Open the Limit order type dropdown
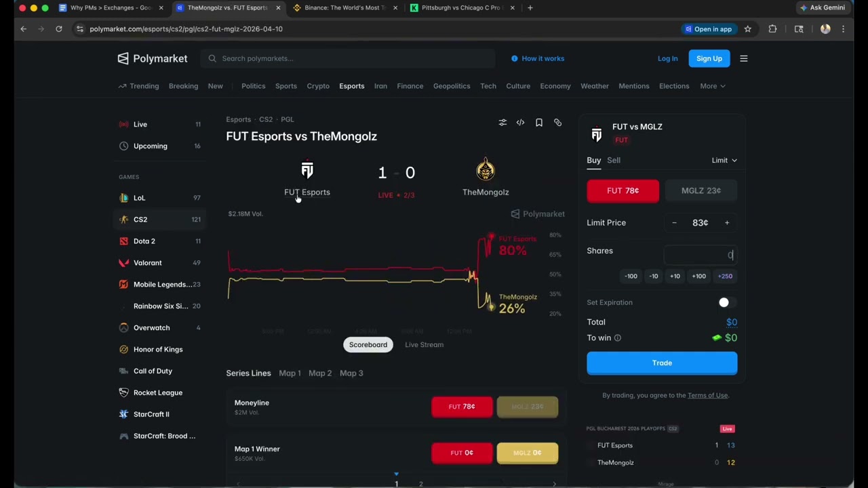The image size is (868, 488). [724, 160]
